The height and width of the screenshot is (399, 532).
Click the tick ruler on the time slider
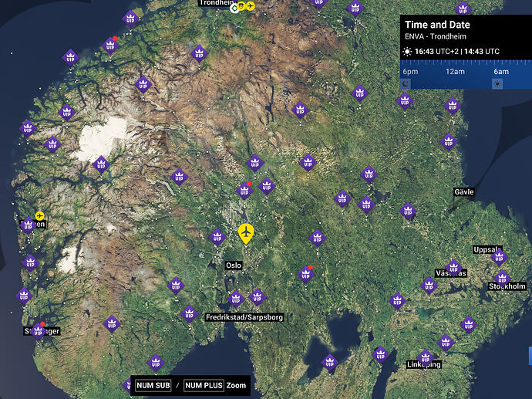pyautogui.click(x=466, y=63)
